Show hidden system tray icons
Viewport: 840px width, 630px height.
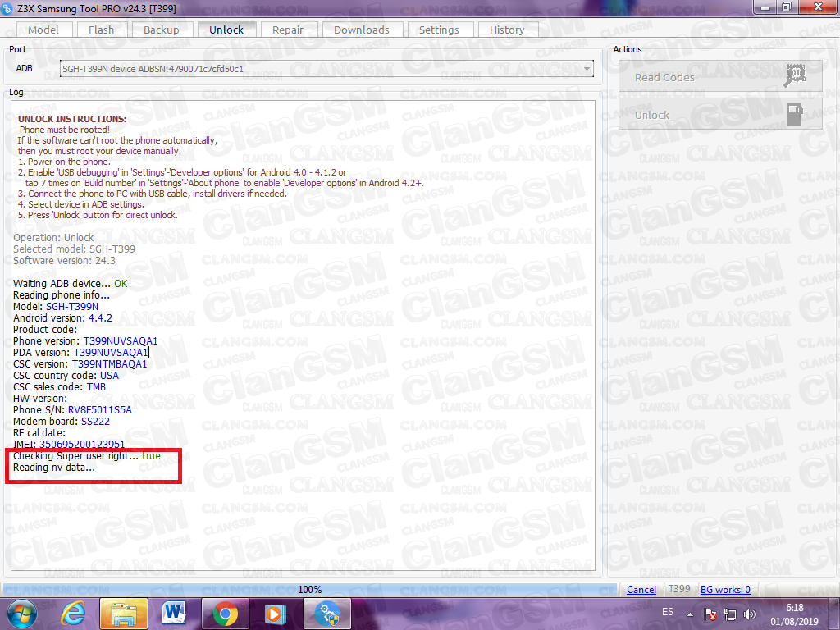coord(690,614)
